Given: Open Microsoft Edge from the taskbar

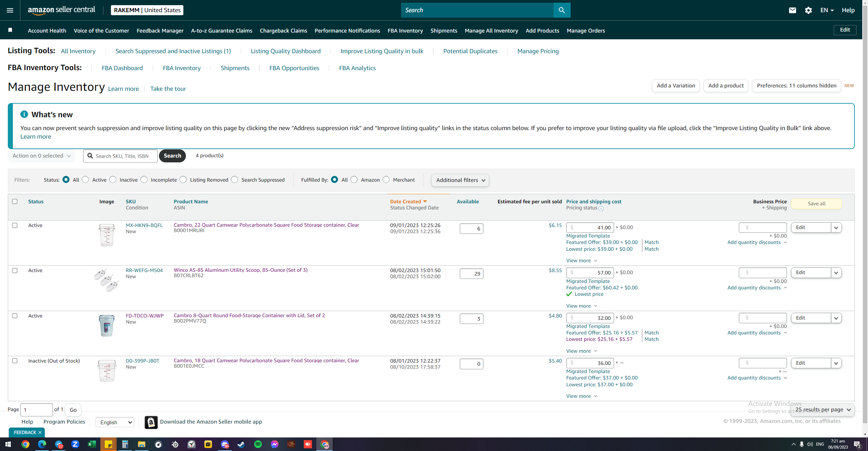Looking at the screenshot, I should click(x=42, y=444).
